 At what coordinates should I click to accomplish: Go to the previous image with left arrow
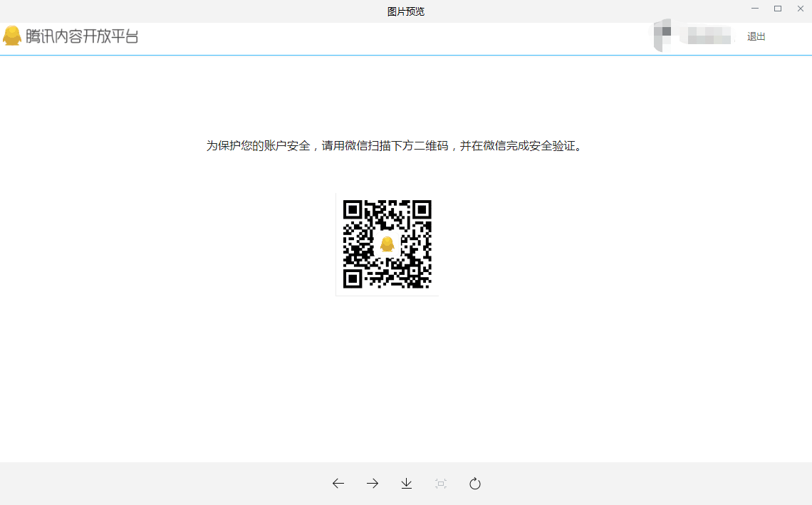[x=338, y=483]
